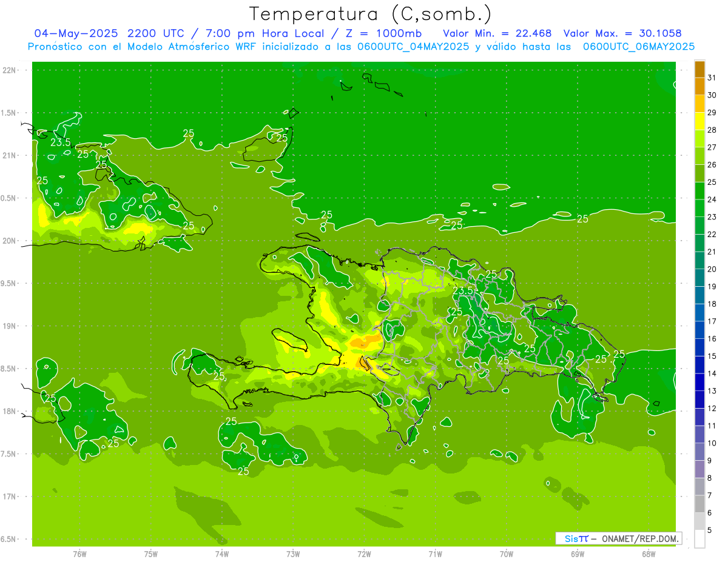Viewport: 728px width, 562px height.
Task: Select the valid-until time '0600UTC_06MAY2025'
Action: pos(639,47)
